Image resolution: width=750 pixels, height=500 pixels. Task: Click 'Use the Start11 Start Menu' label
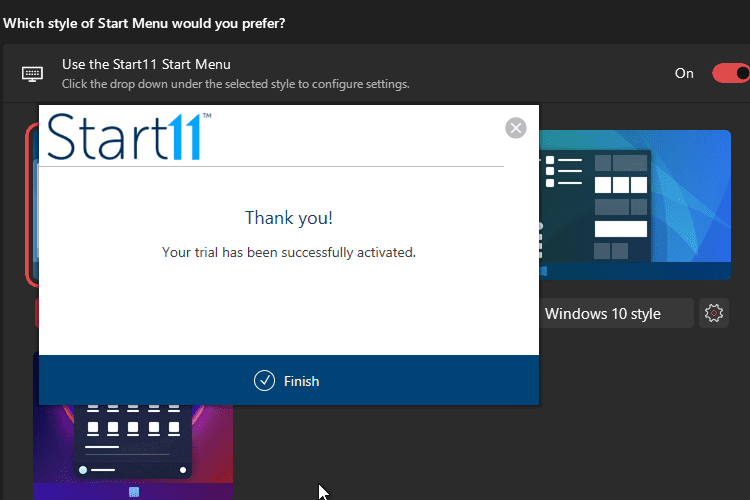(x=146, y=64)
